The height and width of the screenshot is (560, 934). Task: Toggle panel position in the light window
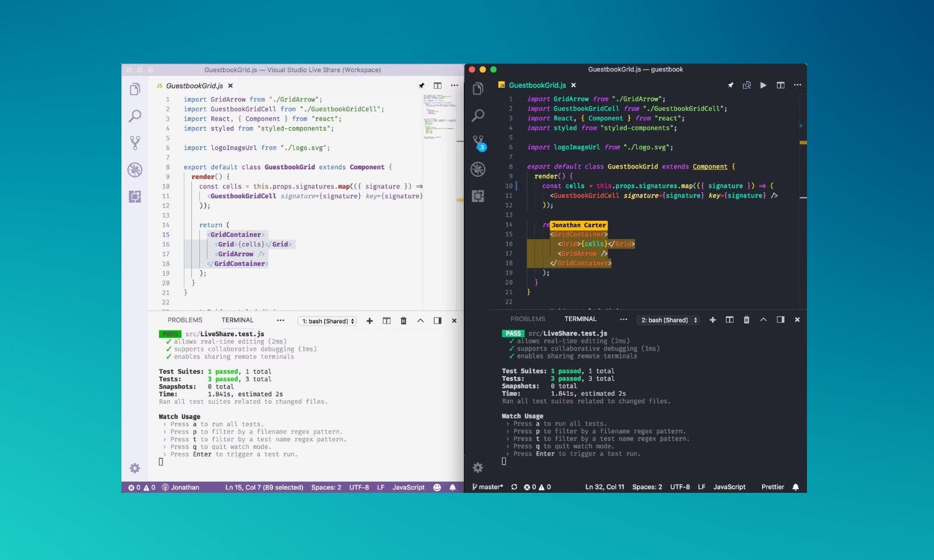click(438, 321)
